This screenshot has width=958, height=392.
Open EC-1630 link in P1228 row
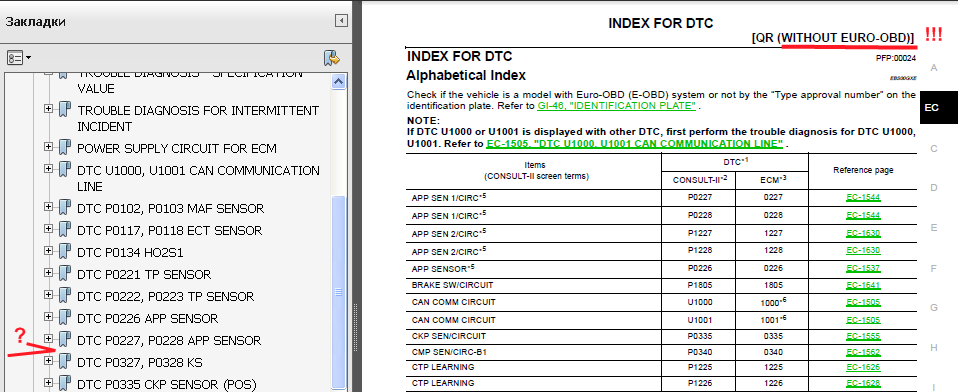pos(863,250)
